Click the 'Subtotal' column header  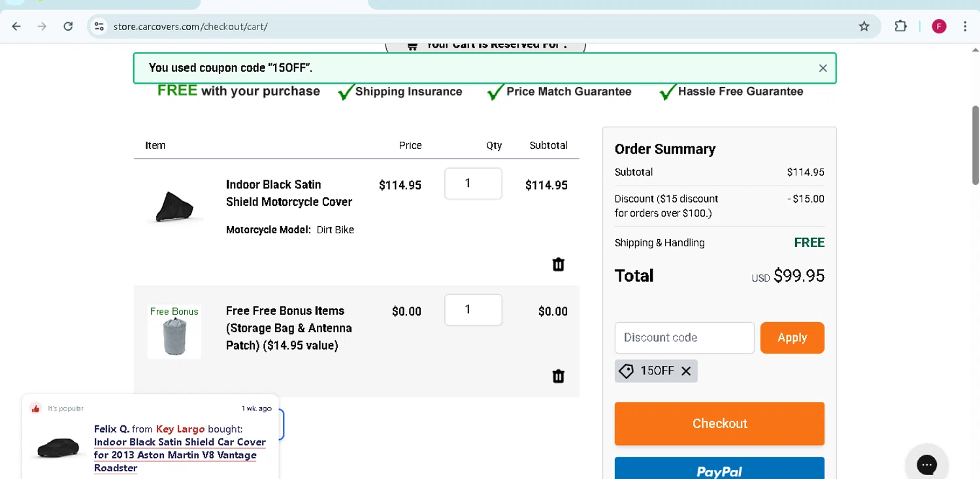(x=548, y=145)
